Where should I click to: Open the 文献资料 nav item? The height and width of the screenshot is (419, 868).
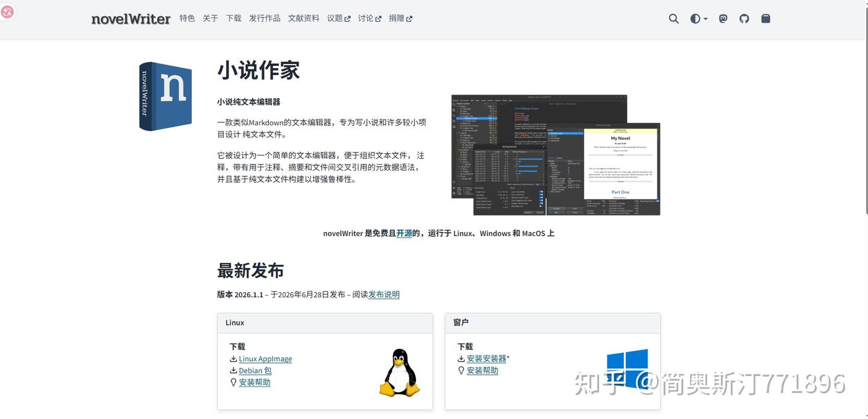coord(304,18)
